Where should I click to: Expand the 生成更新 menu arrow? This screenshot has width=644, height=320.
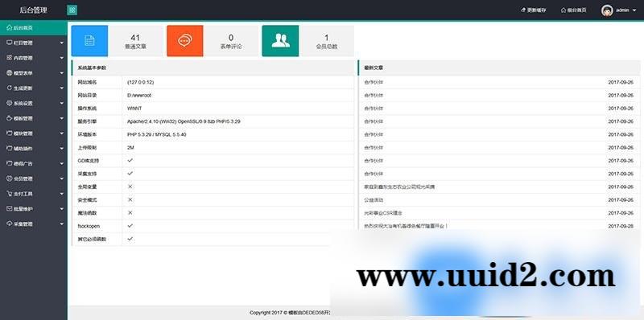[x=62, y=88]
